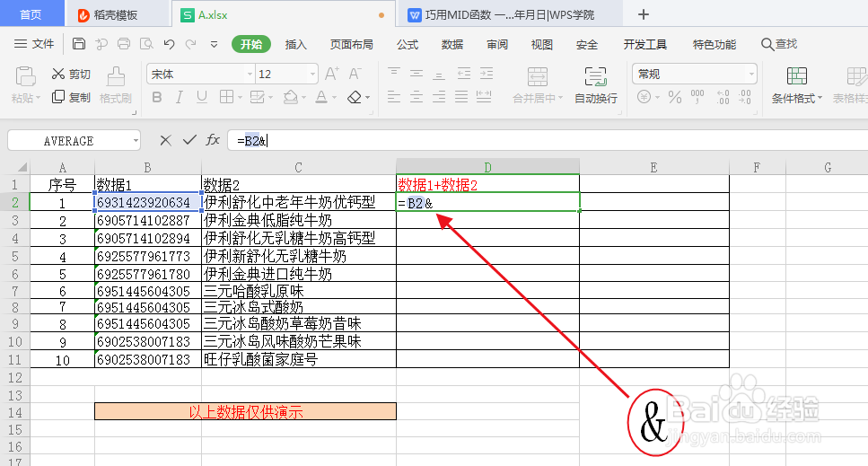
Task: Pick the font color A swatch
Action: [x=321, y=97]
